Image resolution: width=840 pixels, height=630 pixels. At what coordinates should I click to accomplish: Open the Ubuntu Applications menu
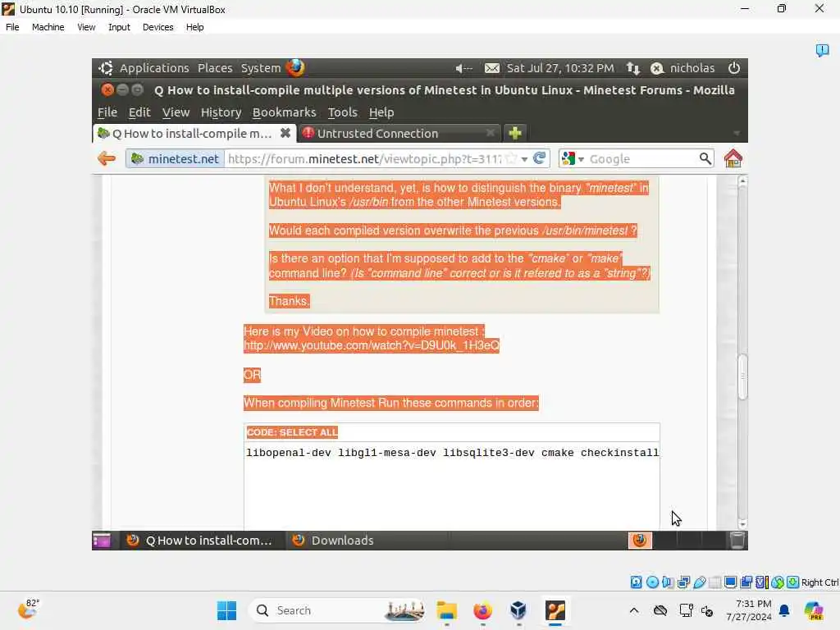click(x=154, y=68)
